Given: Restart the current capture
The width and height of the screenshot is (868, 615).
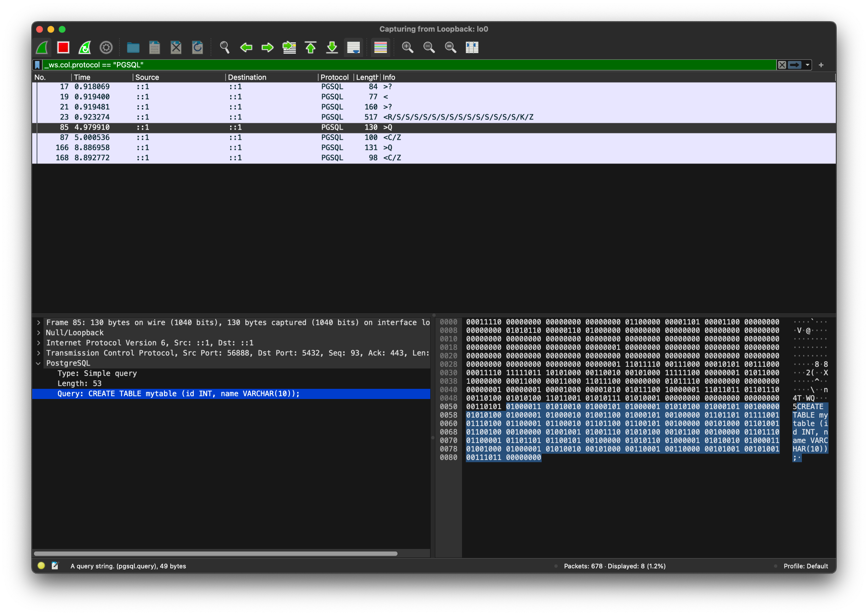Looking at the screenshot, I should [x=84, y=47].
